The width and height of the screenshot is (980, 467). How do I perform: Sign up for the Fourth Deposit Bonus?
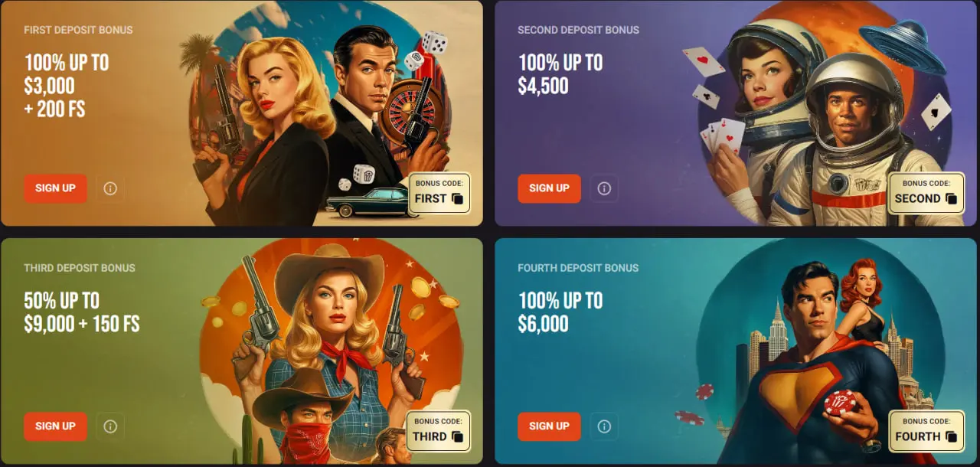(549, 426)
